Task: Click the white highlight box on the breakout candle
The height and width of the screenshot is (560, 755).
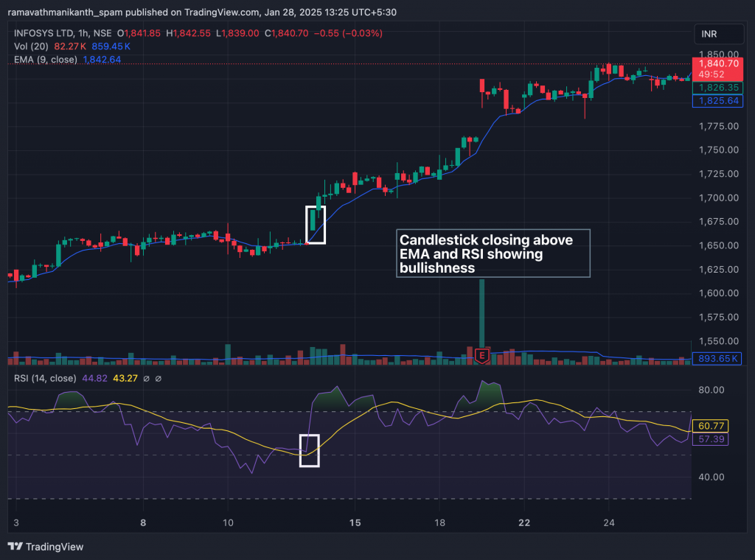Action: (x=316, y=226)
